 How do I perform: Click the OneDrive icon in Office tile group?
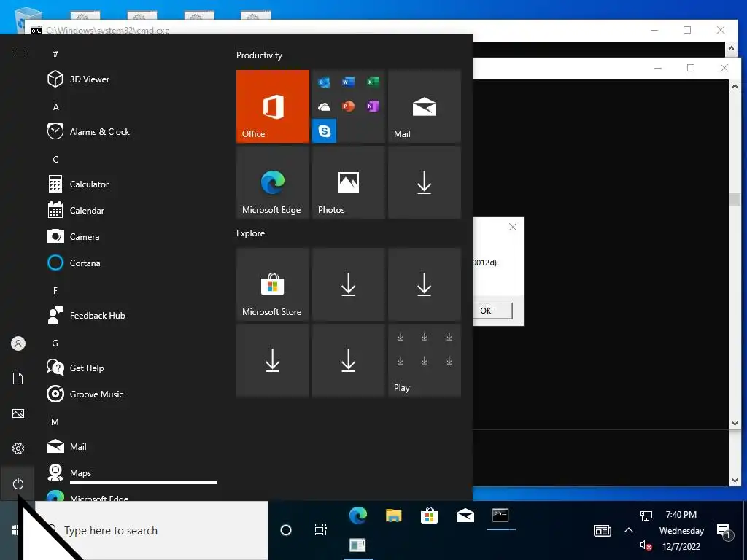324,106
